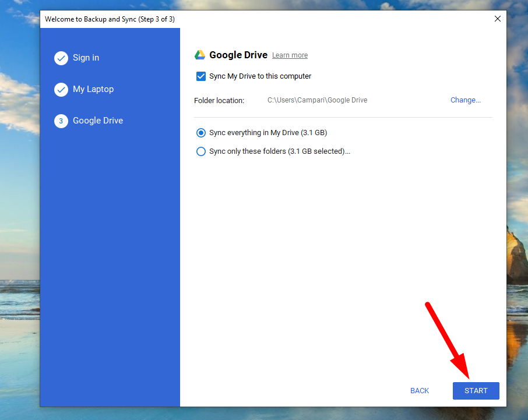Close the Backup and Sync window
The image size is (528, 420).
click(x=497, y=19)
